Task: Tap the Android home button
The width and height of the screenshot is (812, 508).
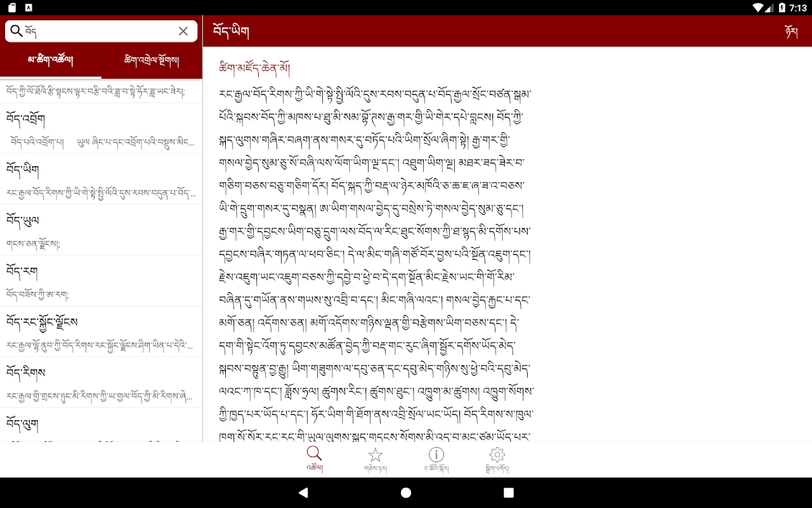Action: click(406, 493)
